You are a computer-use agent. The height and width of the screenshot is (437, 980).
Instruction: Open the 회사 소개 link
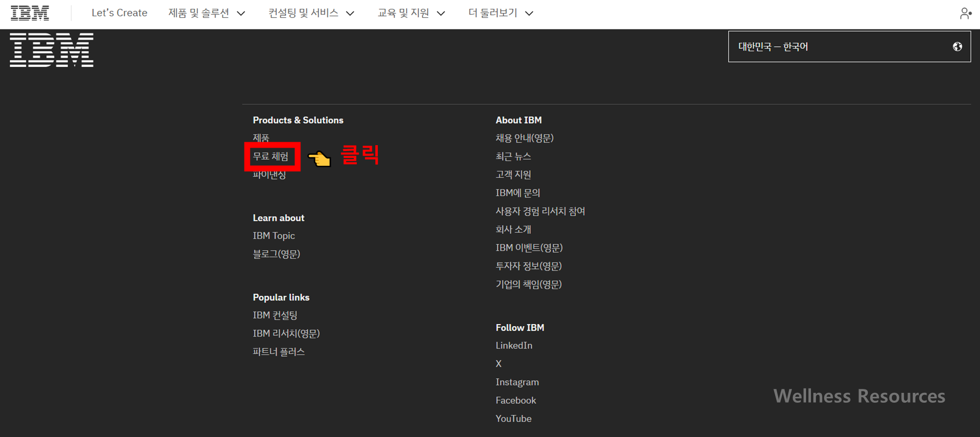[x=514, y=230]
